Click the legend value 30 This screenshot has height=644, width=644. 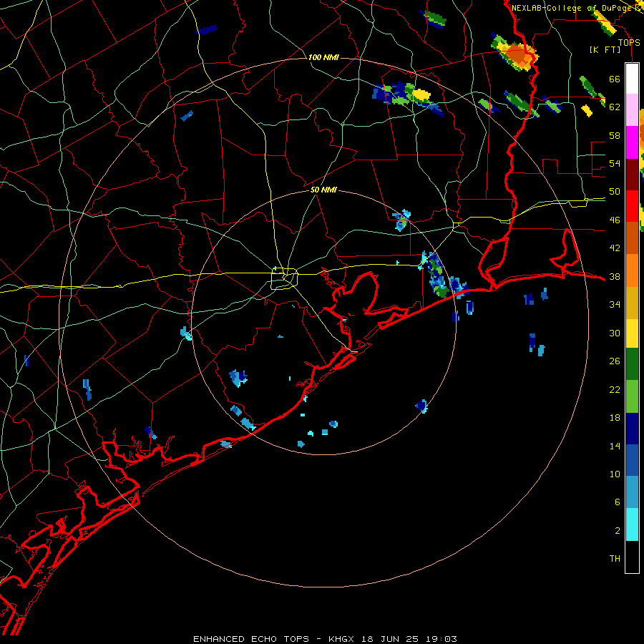615,333
